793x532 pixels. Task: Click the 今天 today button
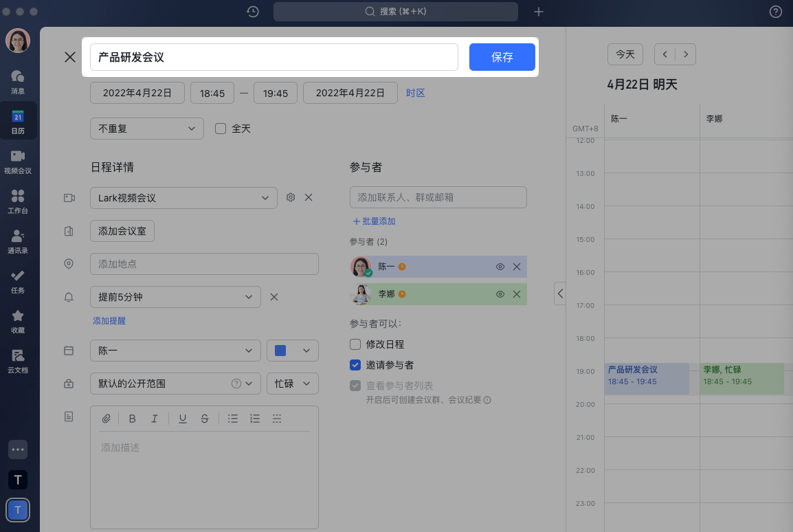pos(625,54)
